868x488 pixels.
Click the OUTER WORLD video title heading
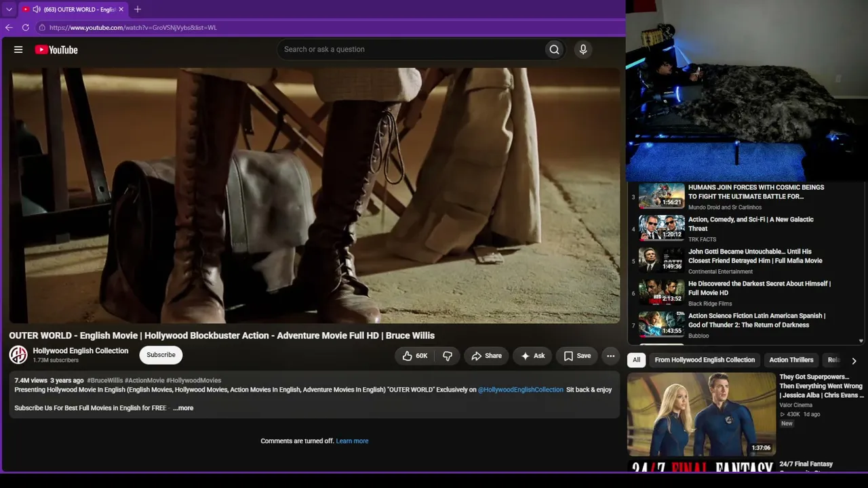pyautogui.click(x=222, y=335)
